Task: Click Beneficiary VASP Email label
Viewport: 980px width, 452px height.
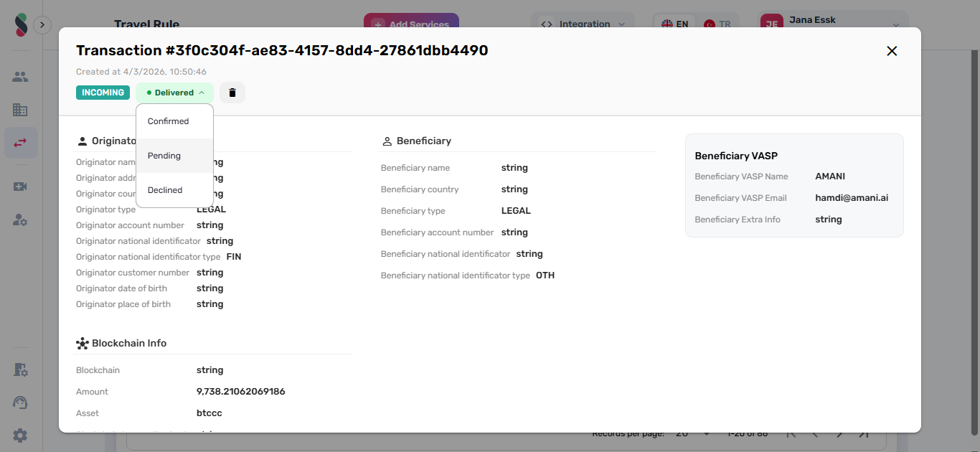Action: coord(740,198)
